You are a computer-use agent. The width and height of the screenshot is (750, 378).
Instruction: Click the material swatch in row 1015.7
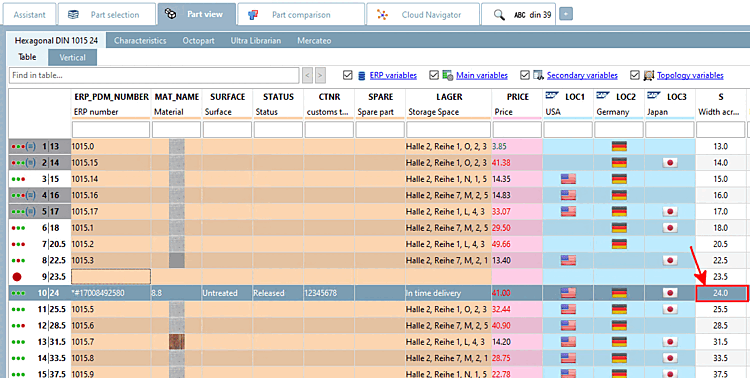(177, 342)
